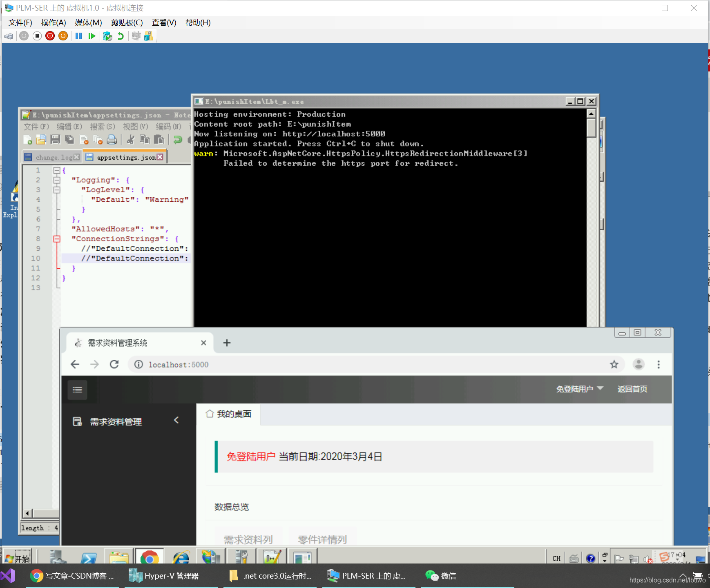This screenshot has width=710, height=588.
Task: Close the appsettings.json tab
Action: coord(160,157)
